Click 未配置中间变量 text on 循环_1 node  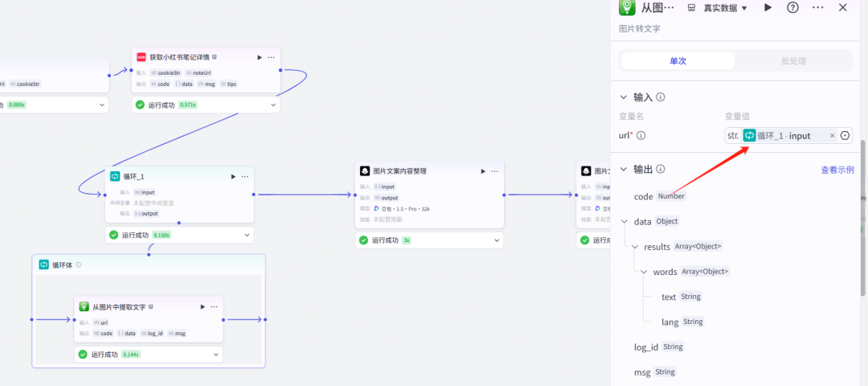coord(154,203)
